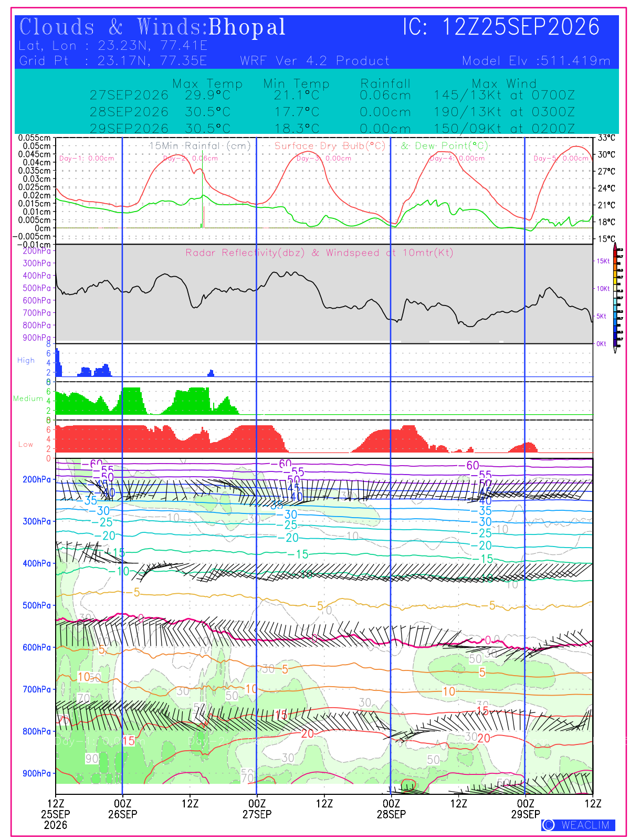Click the 28SEP2026 forecast row date
Viewport: 630px width, 840px height.
(x=129, y=112)
